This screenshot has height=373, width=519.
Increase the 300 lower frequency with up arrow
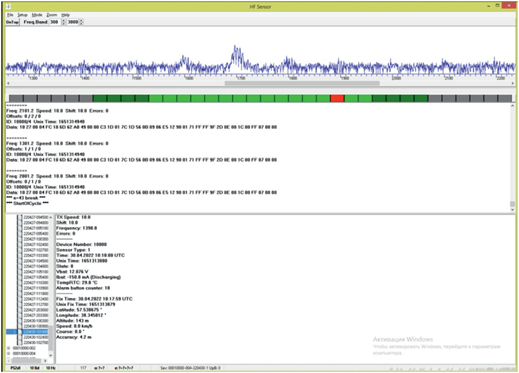(64, 20)
